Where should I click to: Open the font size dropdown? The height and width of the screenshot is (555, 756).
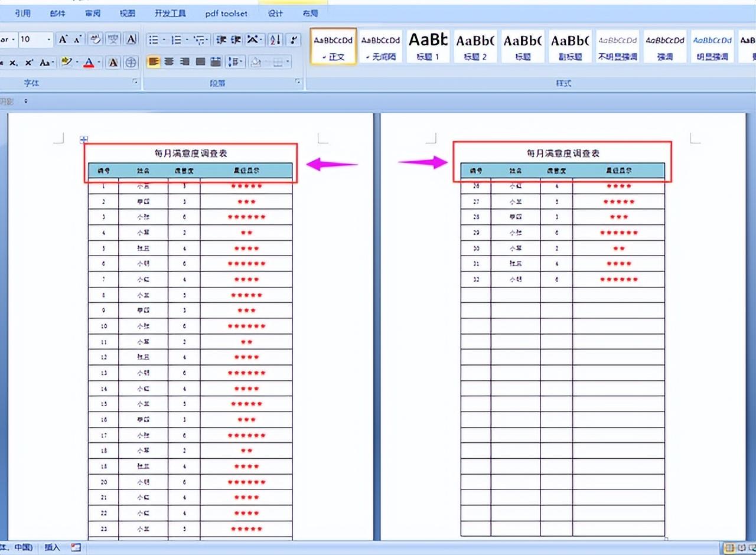click(48, 40)
